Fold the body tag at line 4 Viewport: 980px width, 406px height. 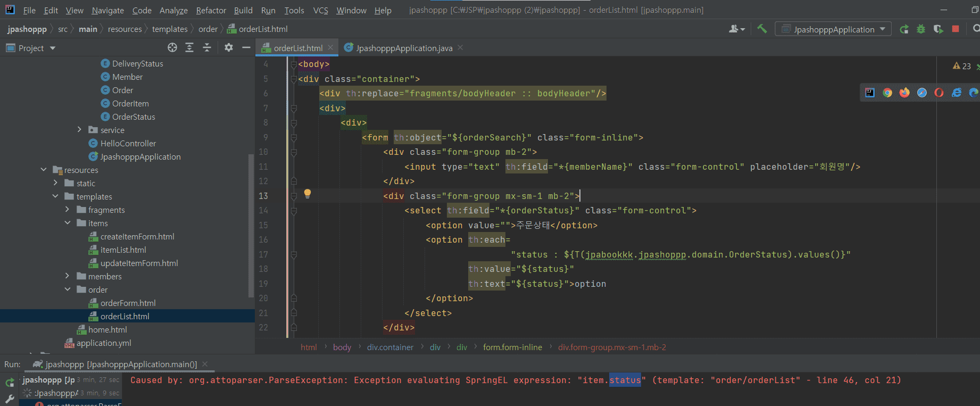(x=294, y=64)
